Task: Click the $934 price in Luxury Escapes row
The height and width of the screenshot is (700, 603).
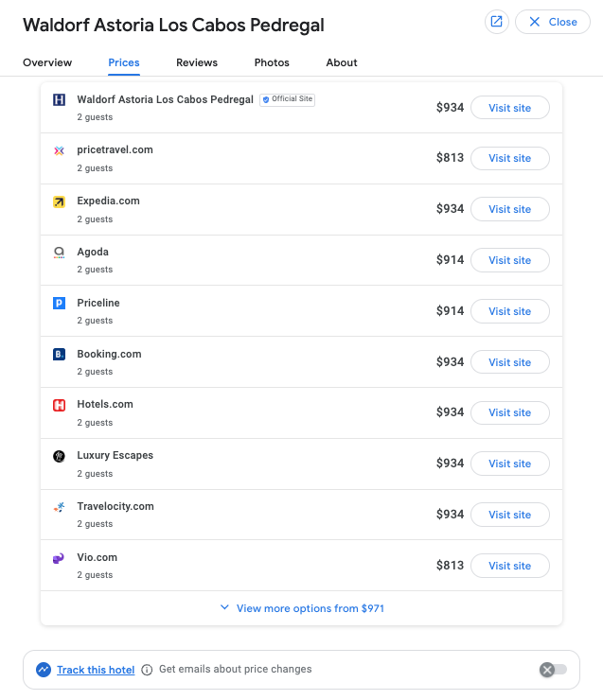Action: point(450,463)
